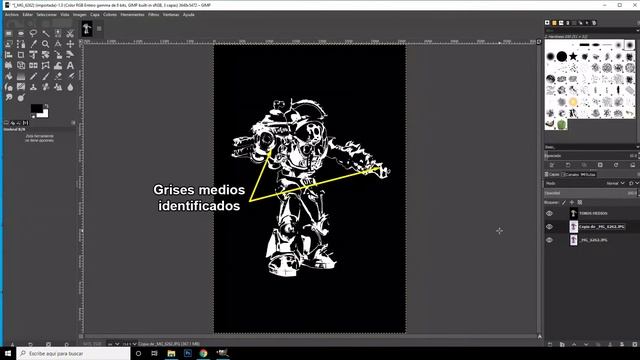Open the ruler unit dropdown in status bar
The image size is (640, 360).
113,344
